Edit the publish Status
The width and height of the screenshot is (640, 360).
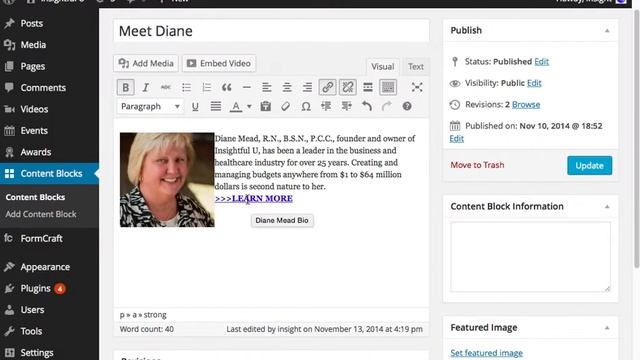coord(541,62)
